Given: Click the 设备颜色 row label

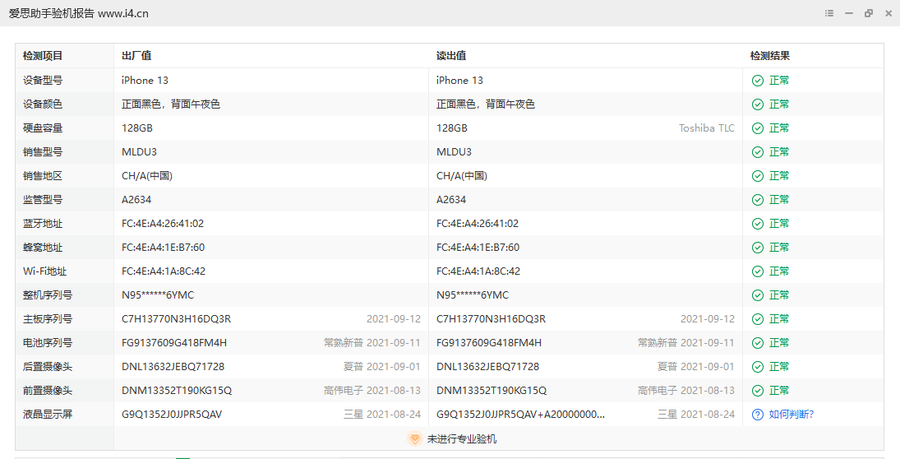Looking at the screenshot, I should coord(42,104).
